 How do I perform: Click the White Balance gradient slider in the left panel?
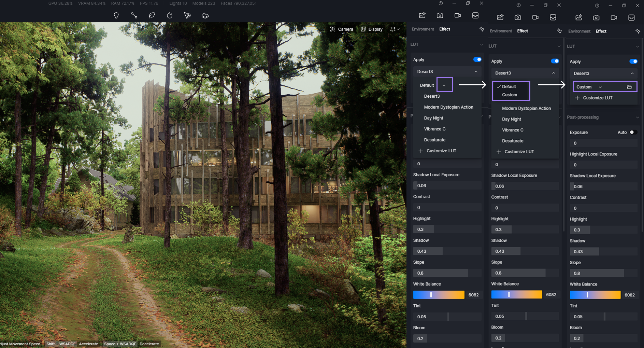[439, 295]
